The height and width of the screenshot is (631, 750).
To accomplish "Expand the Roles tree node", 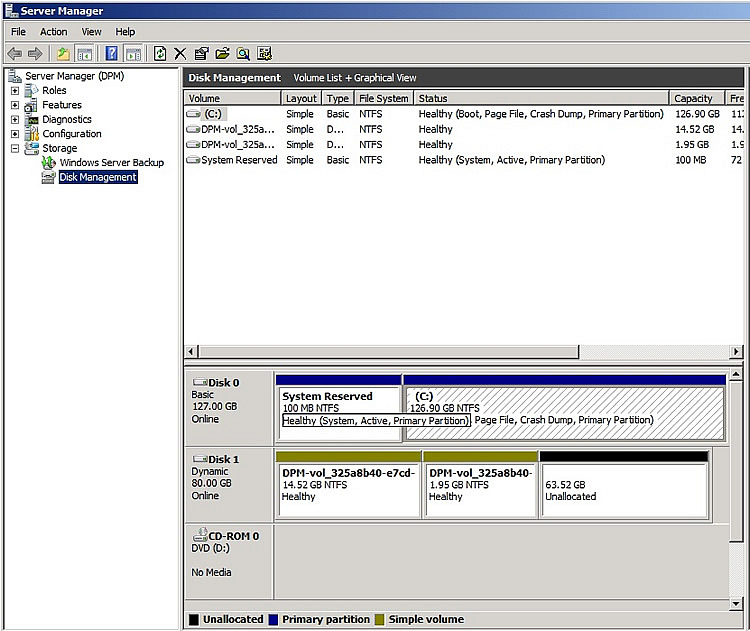I will (15, 91).
